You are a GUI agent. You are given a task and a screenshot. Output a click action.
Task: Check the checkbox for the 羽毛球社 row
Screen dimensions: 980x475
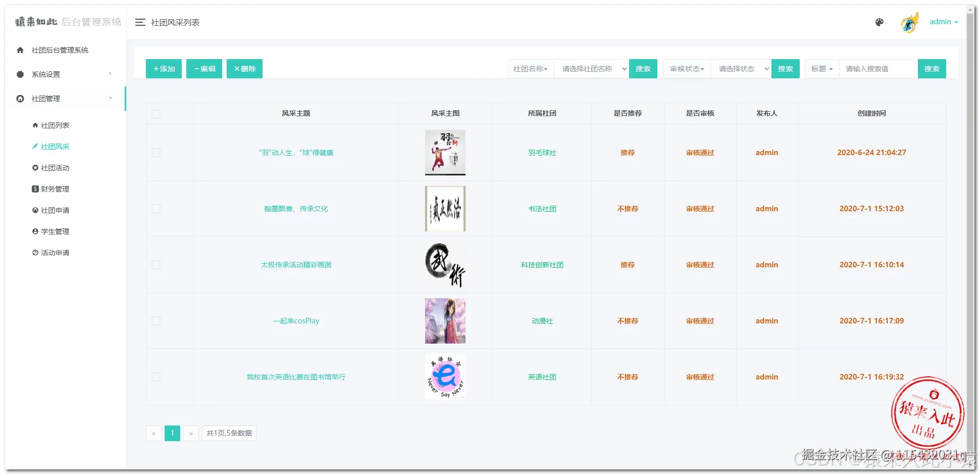pyautogui.click(x=156, y=152)
